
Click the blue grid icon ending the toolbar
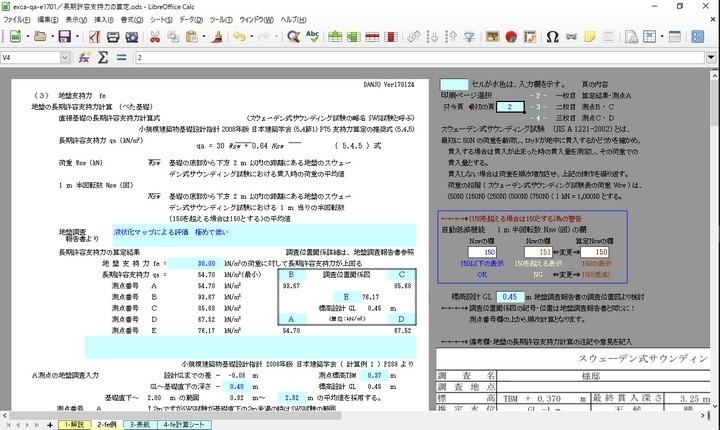698,36
